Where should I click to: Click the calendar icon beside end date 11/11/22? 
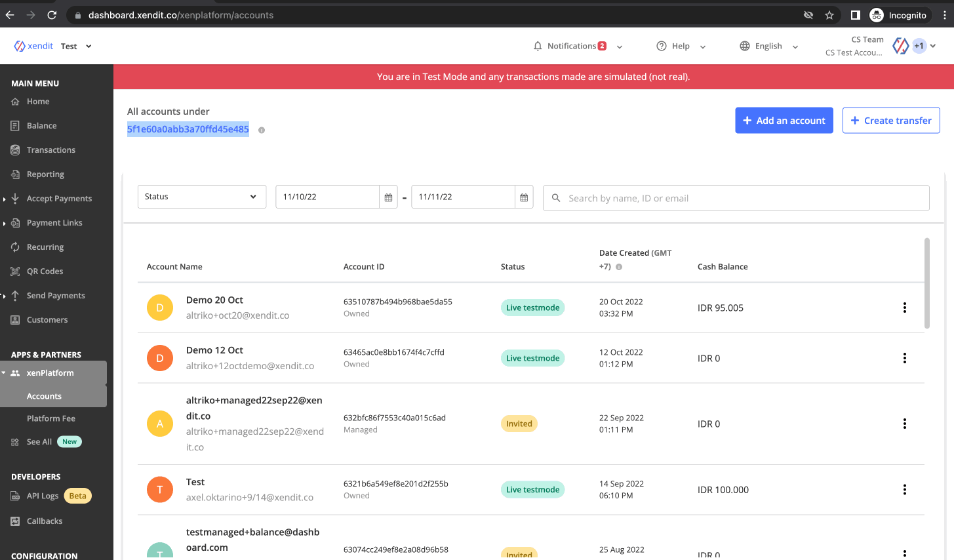point(524,197)
